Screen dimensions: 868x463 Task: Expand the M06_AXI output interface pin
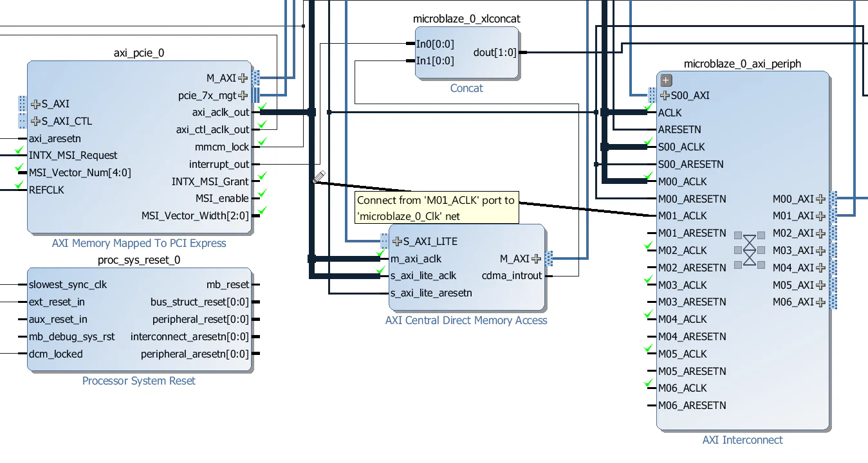[820, 302]
